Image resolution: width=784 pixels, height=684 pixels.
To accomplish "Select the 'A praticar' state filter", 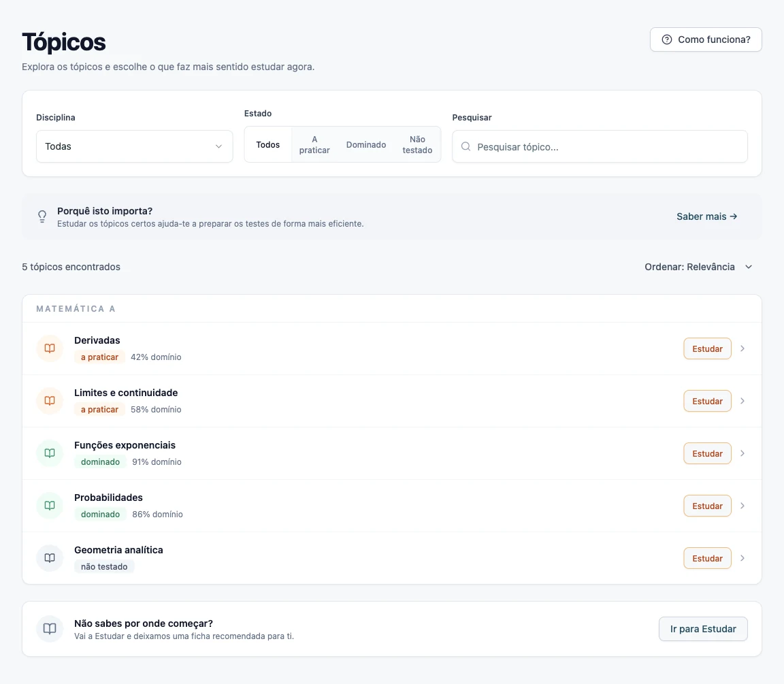I will pyautogui.click(x=314, y=144).
